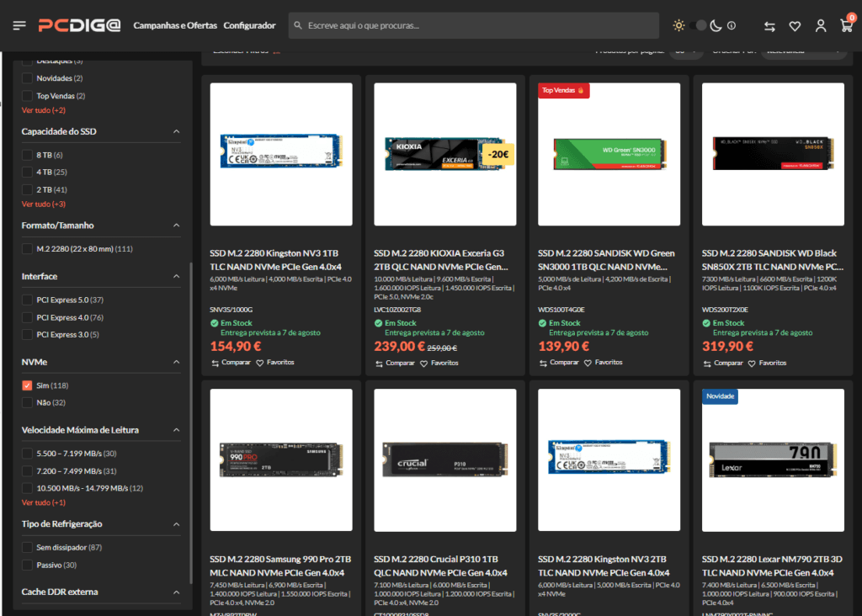862x616 pixels.
Task: Click Favoritos heart for WD Black SN850X
Action: (x=752, y=364)
